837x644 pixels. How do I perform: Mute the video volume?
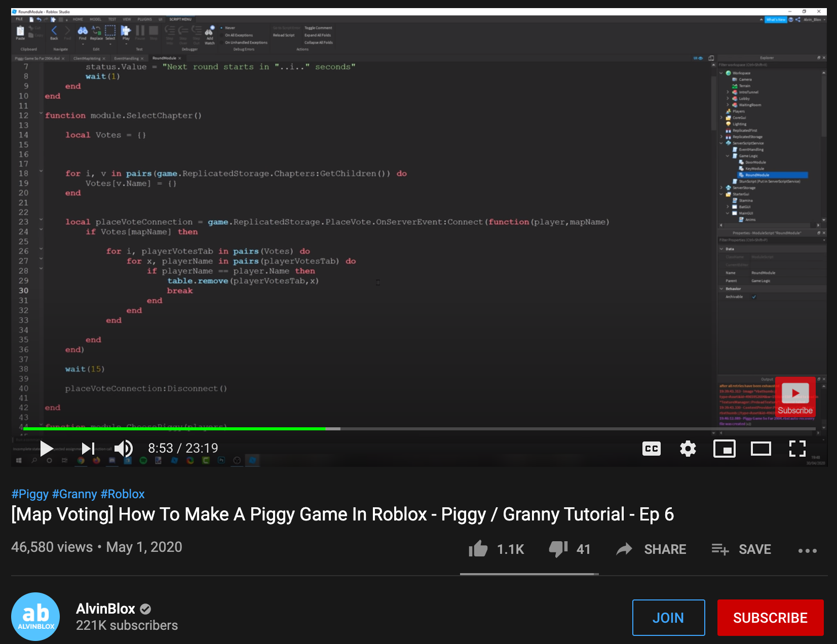[x=123, y=448]
